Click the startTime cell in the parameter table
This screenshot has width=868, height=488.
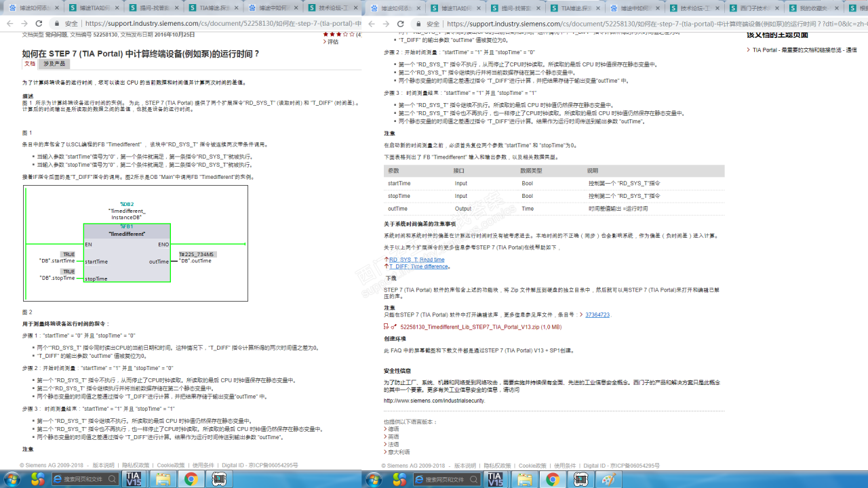(399, 184)
